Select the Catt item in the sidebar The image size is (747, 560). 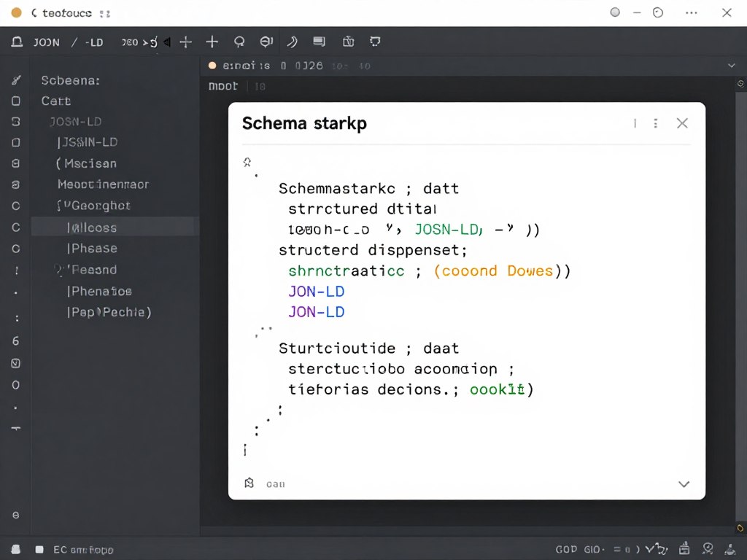55,101
